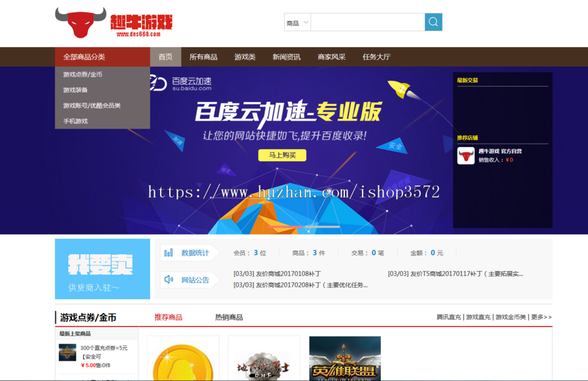Open 趣牛游戏 官方自营 shop avatar
The height and width of the screenshot is (381, 588).
(466, 156)
